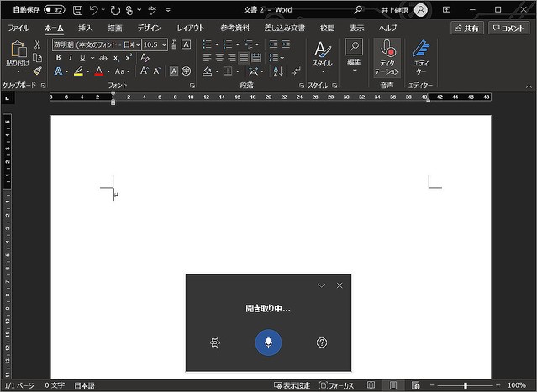
Task: Open the Insert tab
Action: coord(85,28)
